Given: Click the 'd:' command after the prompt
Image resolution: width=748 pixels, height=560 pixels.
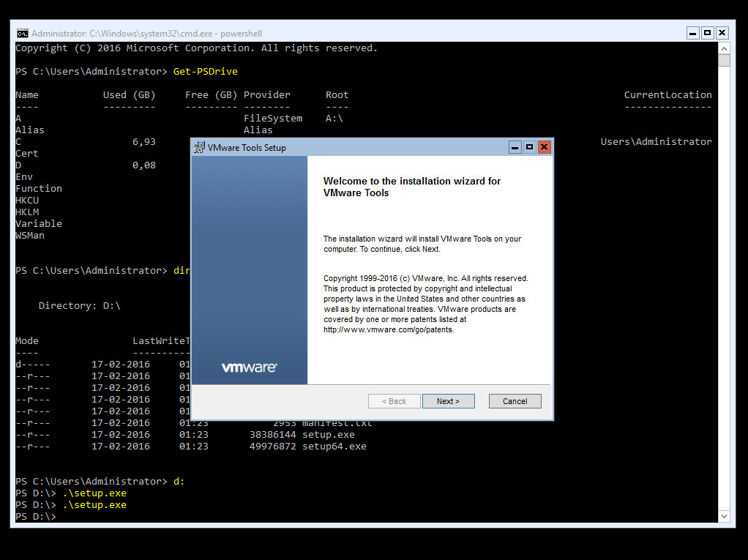Looking at the screenshot, I should [179, 481].
